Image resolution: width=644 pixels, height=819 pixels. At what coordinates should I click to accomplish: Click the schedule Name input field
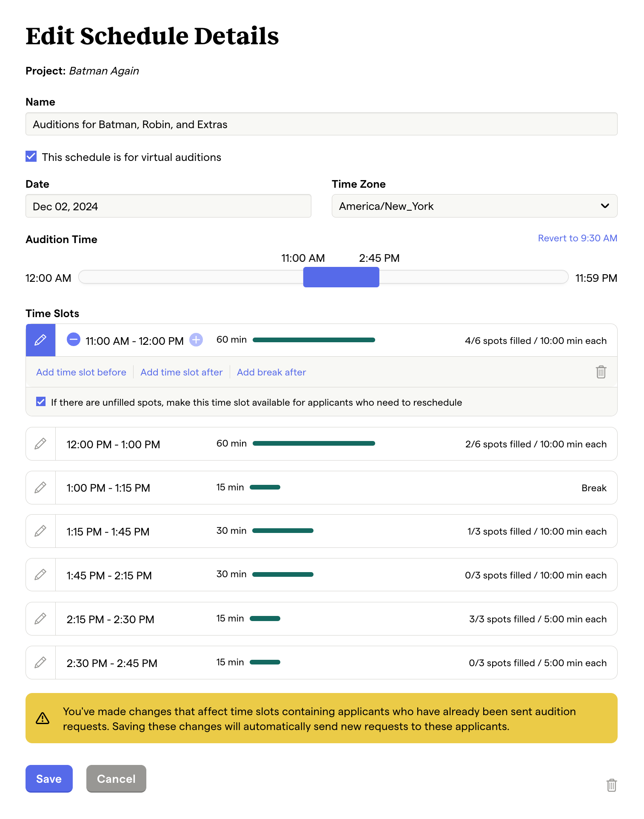pyautogui.click(x=321, y=124)
